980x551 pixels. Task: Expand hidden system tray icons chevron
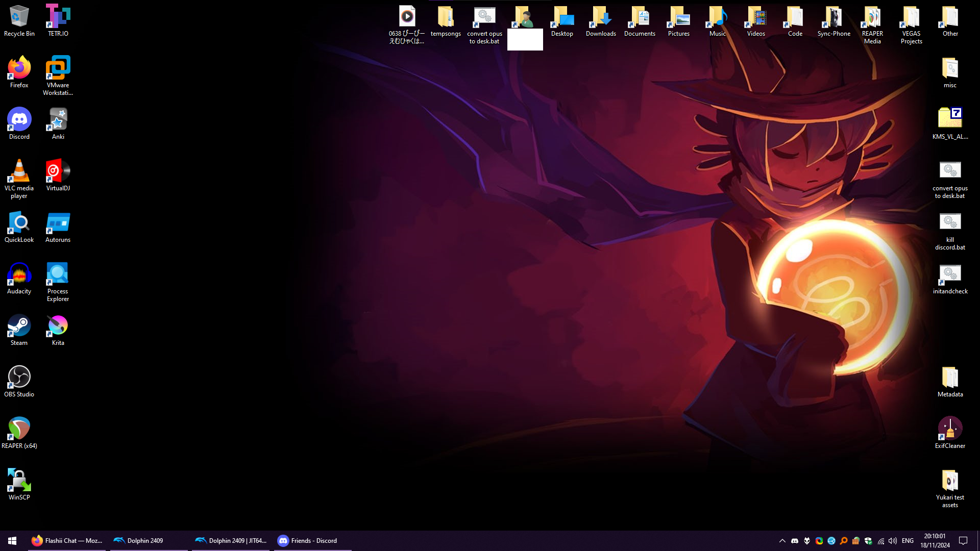pos(782,541)
